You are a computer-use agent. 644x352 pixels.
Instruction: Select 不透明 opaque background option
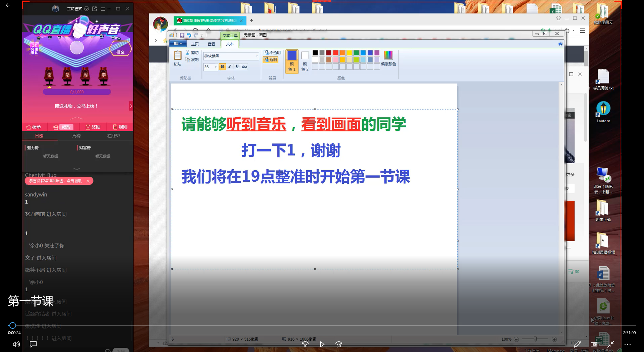click(x=272, y=53)
